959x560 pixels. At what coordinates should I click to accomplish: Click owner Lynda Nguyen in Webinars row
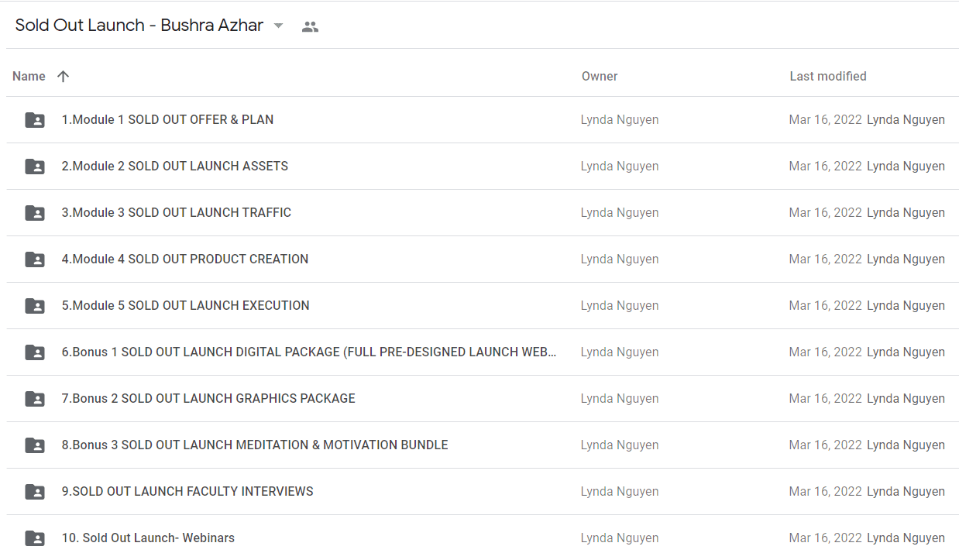pyautogui.click(x=620, y=538)
